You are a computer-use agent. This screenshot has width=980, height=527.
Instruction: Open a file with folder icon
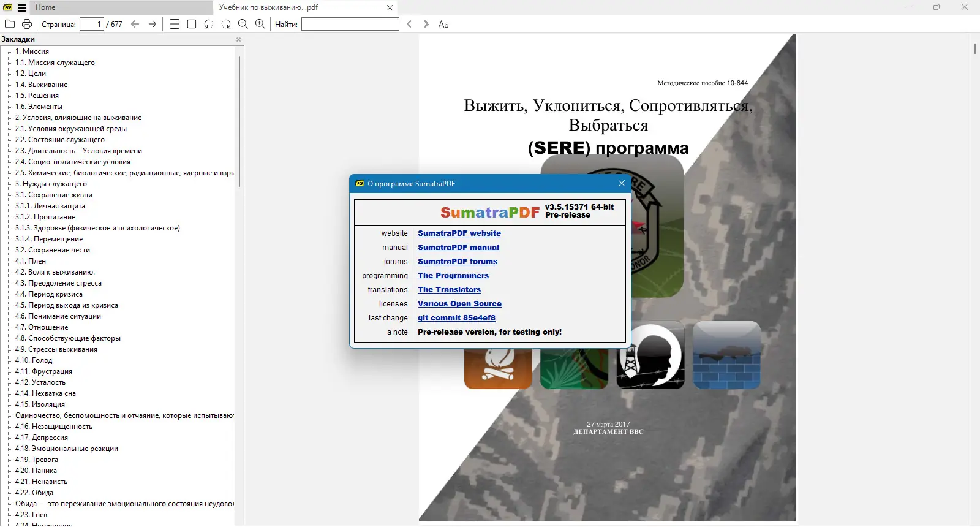10,24
